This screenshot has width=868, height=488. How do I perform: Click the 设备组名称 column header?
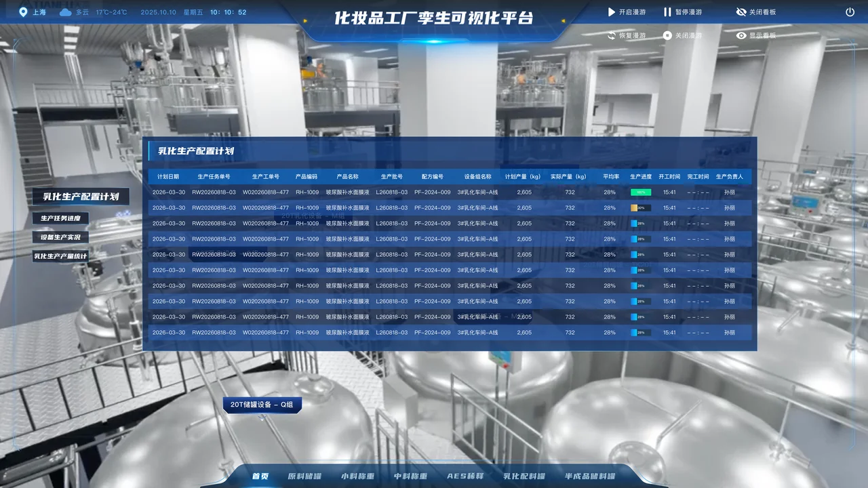(x=477, y=177)
